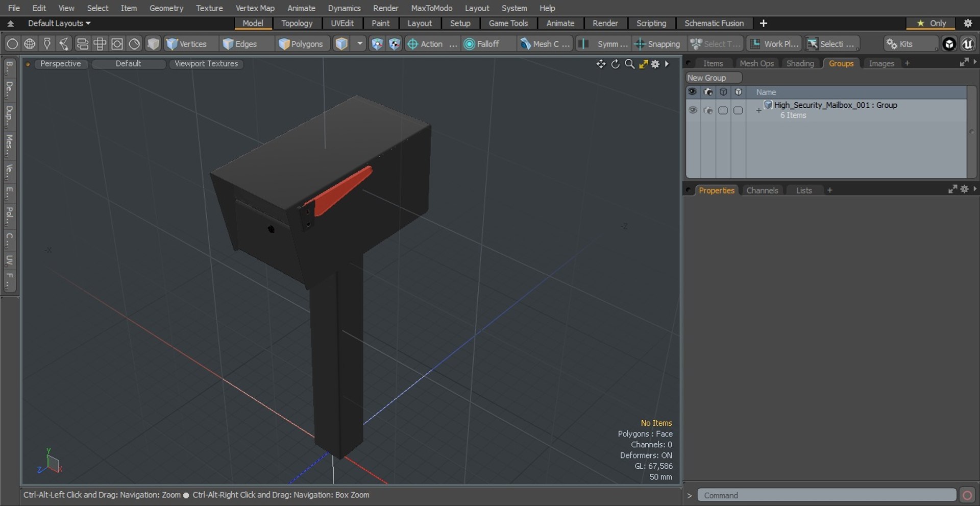Click the Items mode cube icon
The image size is (980, 506).
pyautogui.click(x=342, y=44)
